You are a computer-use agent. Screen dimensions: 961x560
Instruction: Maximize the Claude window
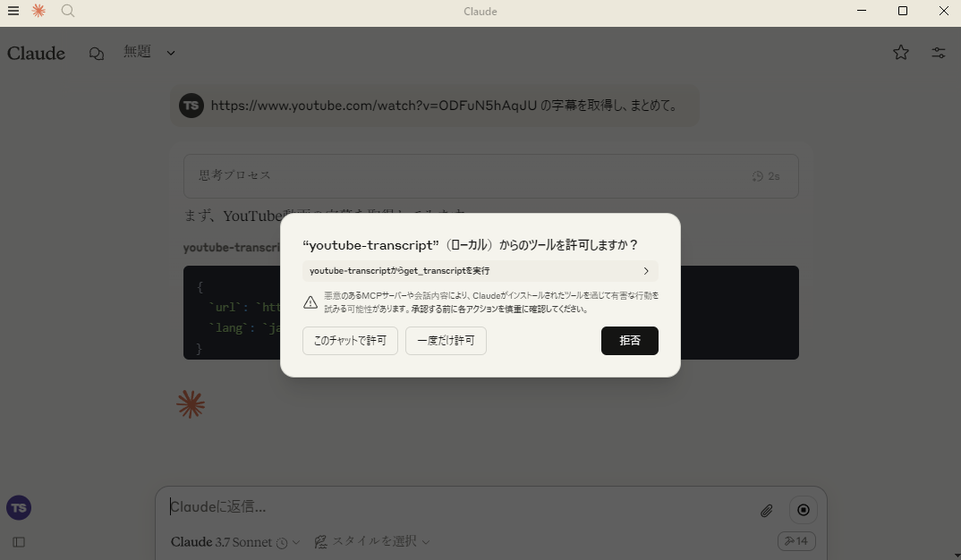click(x=902, y=11)
